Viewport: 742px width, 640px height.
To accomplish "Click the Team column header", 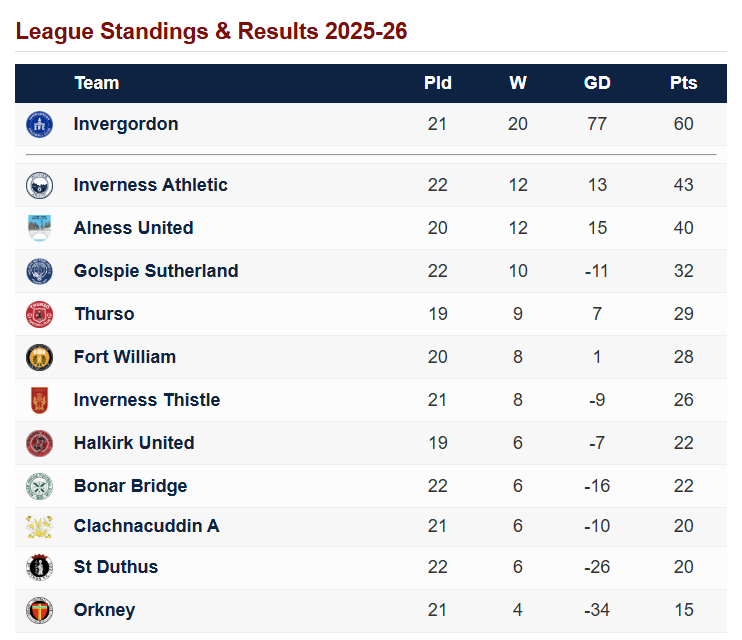I will [x=97, y=83].
